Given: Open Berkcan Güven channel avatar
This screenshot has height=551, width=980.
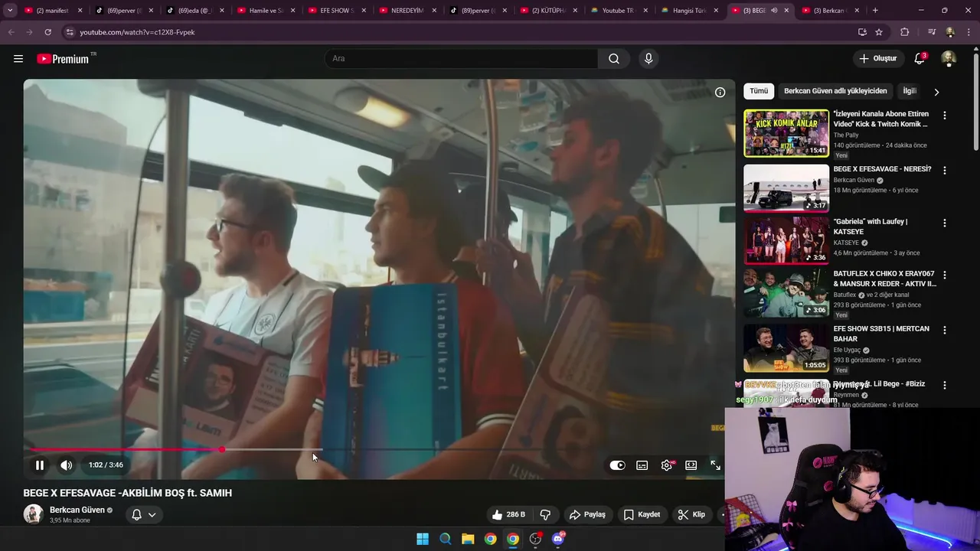Looking at the screenshot, I should coord(33,514).
